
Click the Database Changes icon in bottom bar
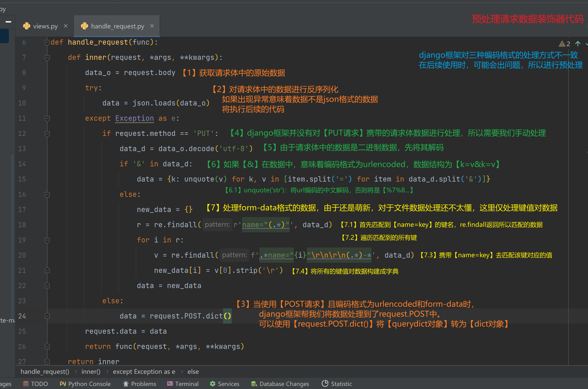coord(254,384)
